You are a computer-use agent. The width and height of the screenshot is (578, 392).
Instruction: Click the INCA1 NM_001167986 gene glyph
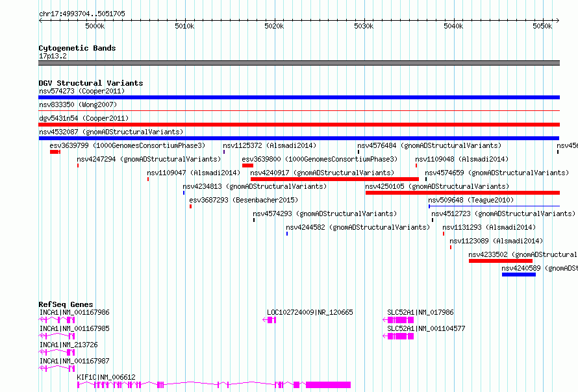(57, 320)
